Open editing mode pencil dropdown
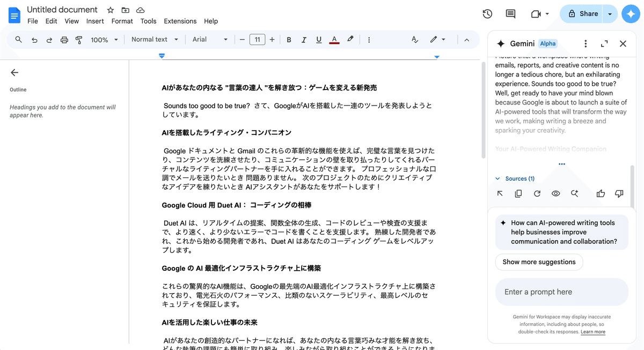644x350 pixels. pyautogui.click(x=437, y=40)
